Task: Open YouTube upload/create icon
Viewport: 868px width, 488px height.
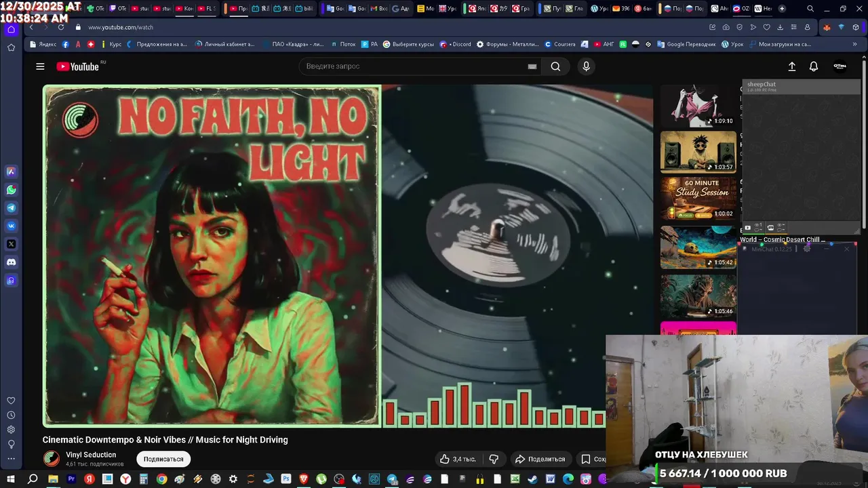Action: point(791,66)
